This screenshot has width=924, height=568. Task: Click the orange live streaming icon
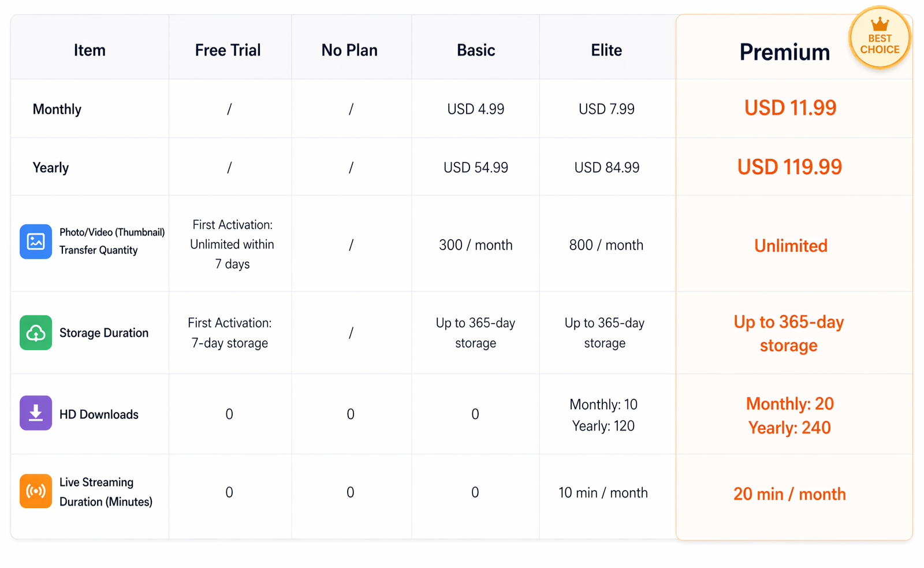(36, 491)
